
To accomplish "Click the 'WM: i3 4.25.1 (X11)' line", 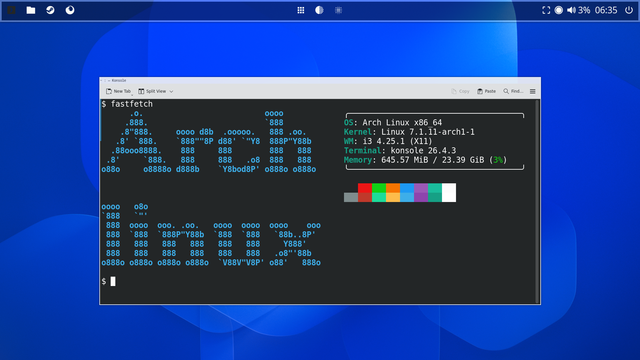I will [388, 141].
